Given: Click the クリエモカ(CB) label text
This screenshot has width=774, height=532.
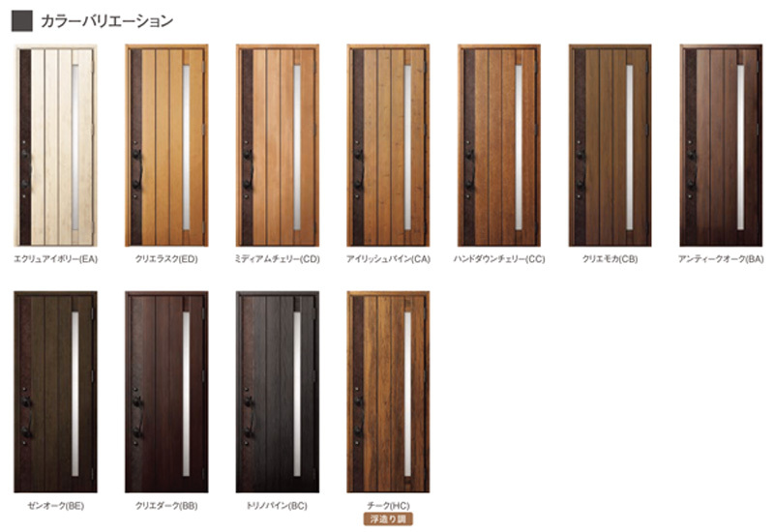Looking at the screenshot, I should 610,259.
